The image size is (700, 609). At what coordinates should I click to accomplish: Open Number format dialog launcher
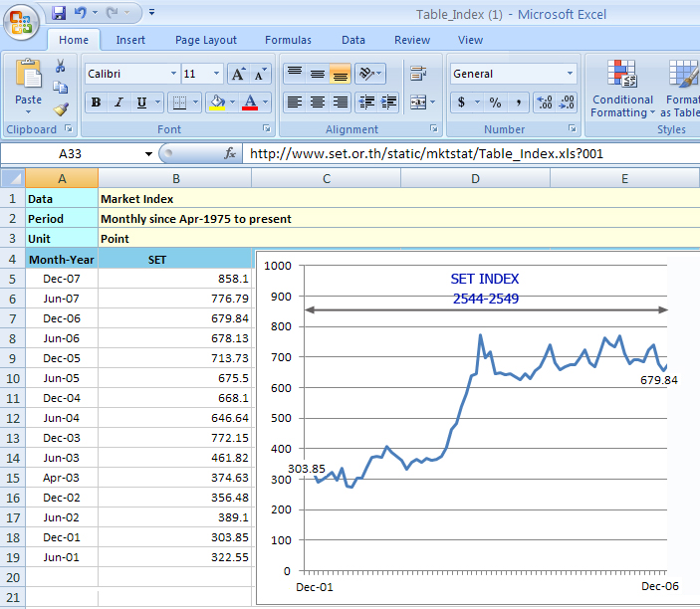[x=572, y=128]
